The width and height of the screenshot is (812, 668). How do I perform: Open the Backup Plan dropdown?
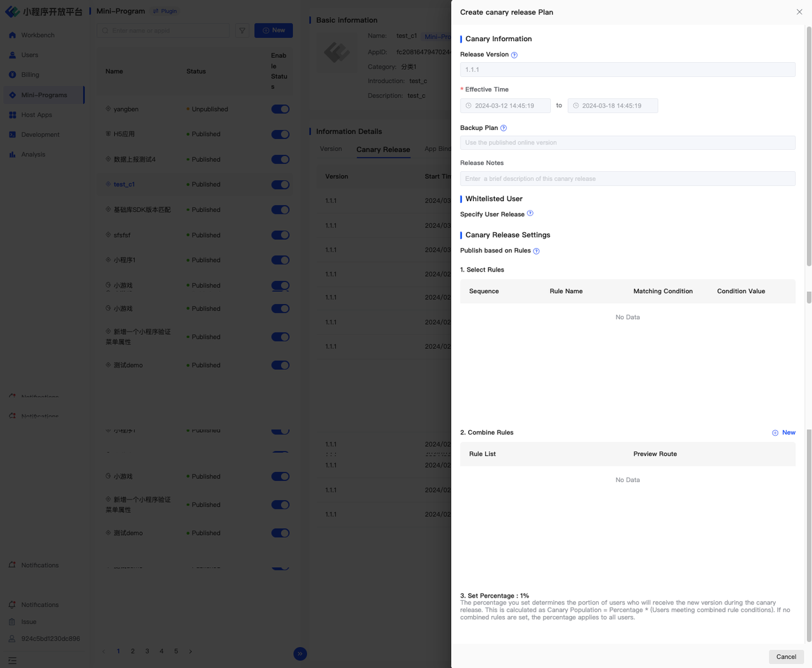(x=627, y=143)
